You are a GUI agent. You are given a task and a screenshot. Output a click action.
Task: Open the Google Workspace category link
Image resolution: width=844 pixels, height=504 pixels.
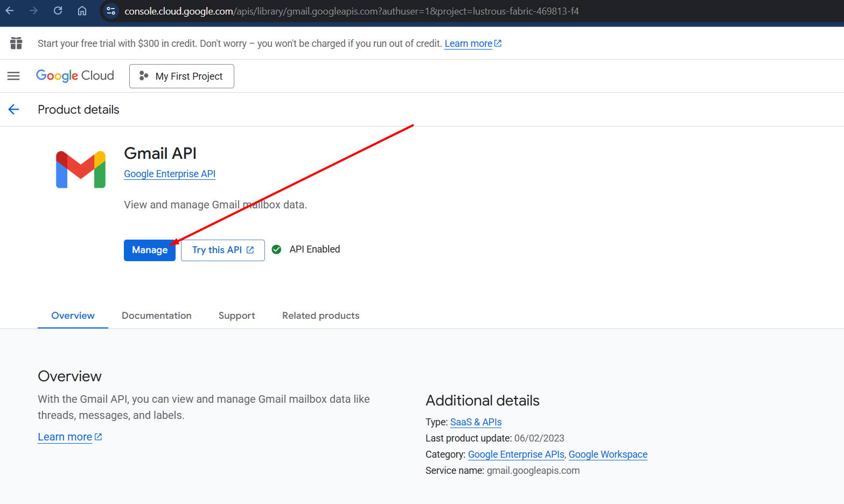(x=608, y=454)
